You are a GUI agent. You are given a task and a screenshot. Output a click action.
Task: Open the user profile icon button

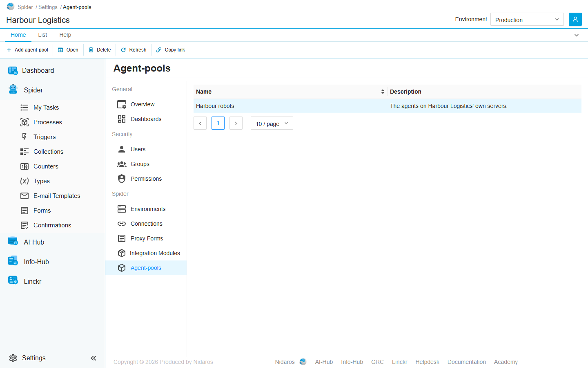pos(575,19)
